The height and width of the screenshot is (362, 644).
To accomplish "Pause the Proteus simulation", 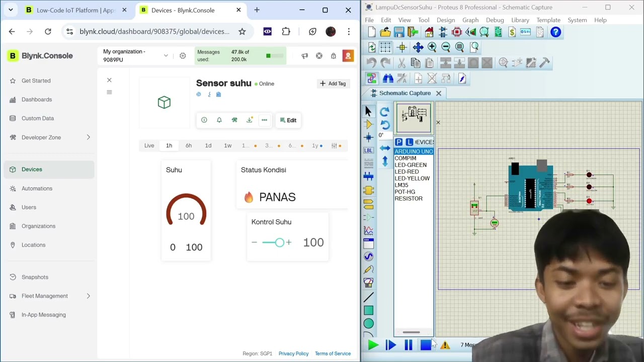I will coord(408,345).
